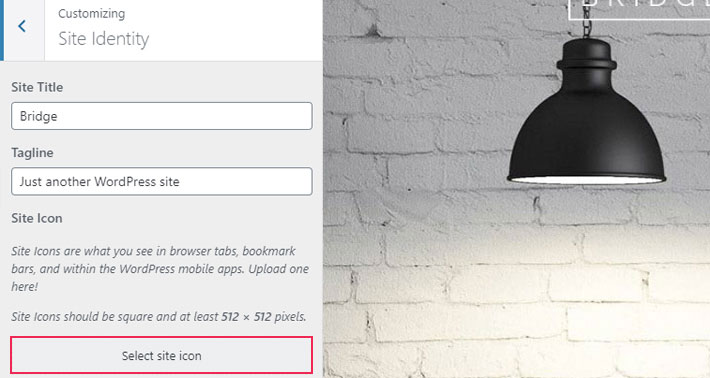Focus the Site Title field containing Bridge
Image resolution: width=710 pixels, height=378 pixels.
(162, 116)
